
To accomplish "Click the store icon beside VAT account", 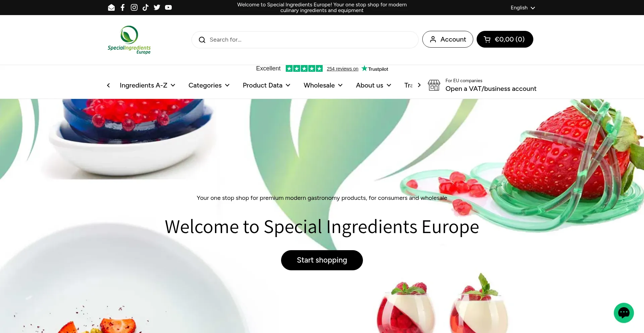I will 434,85.
